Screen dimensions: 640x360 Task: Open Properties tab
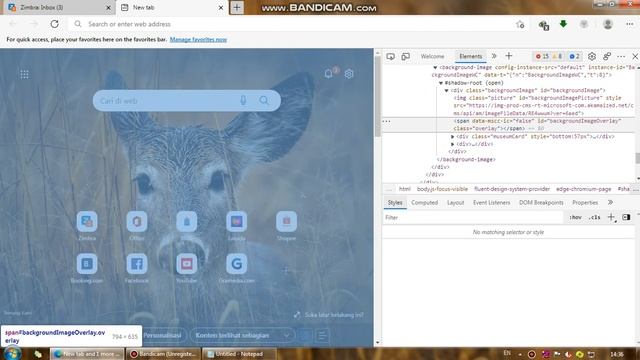[x=585, y=202]
